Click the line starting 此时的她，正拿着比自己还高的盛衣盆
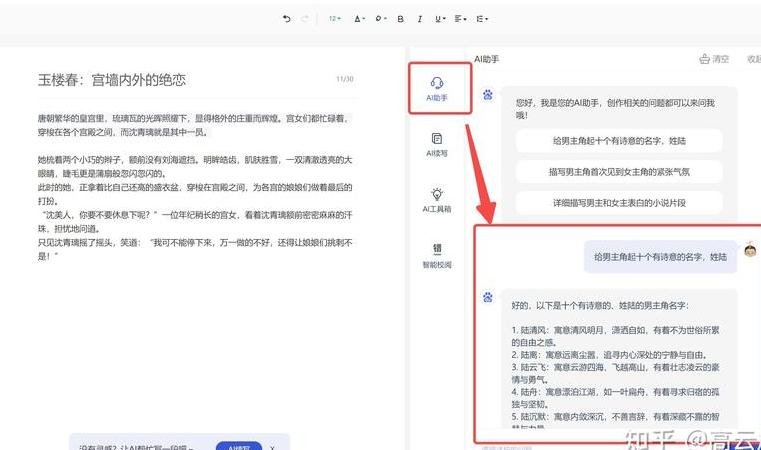The width and height of the screenshot is (761, 450). (195, 194)
